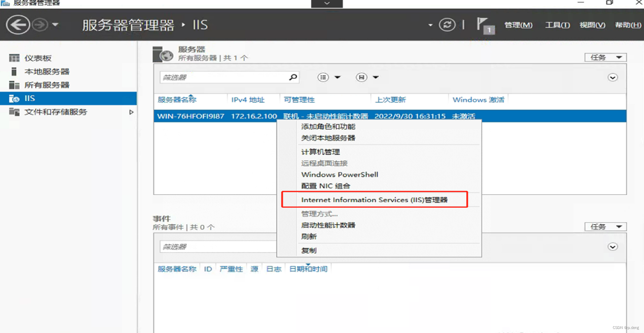
Task: Collapse the events filter section chevron
Action: click(x=612, y=247)
